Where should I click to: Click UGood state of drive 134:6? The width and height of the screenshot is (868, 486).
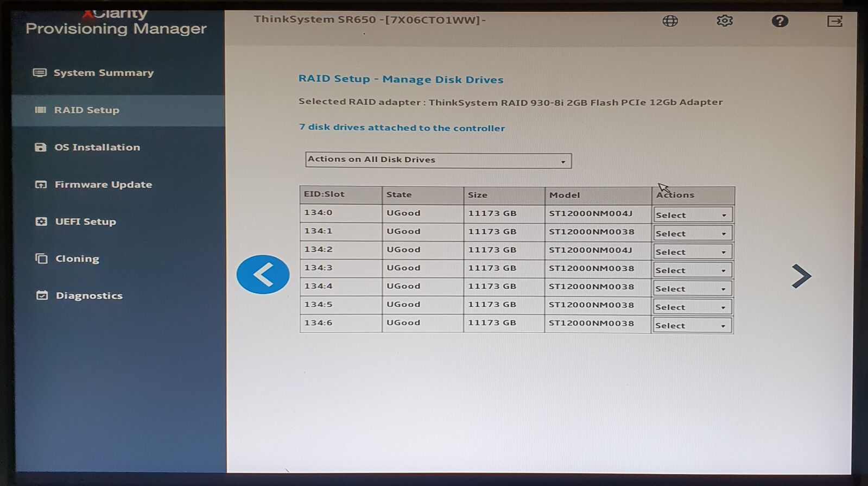pyautogui.click(x=403, y=323)
